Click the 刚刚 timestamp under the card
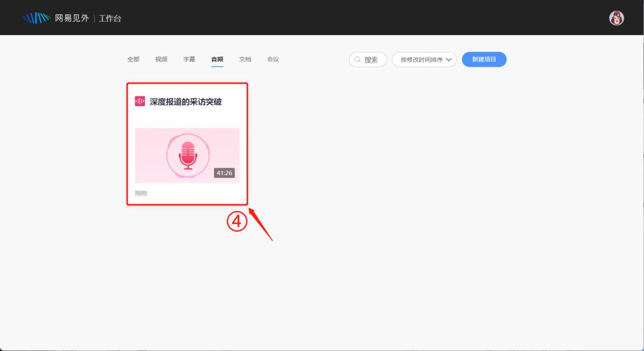 point(141,192)
